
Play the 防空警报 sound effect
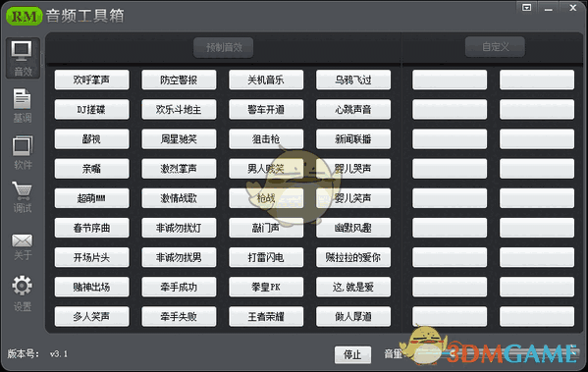pos(179,80)
